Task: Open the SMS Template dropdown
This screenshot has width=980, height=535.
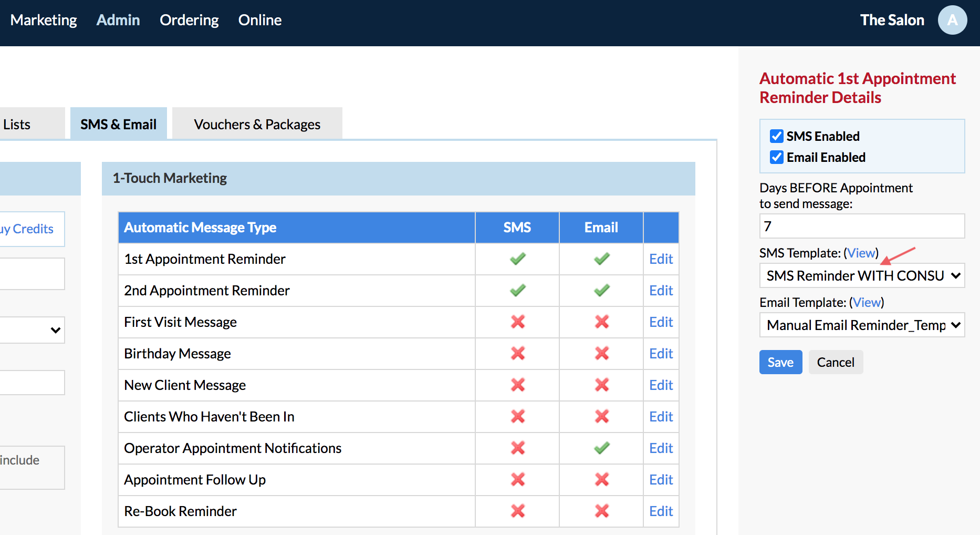Action: [x=862, y=275]
